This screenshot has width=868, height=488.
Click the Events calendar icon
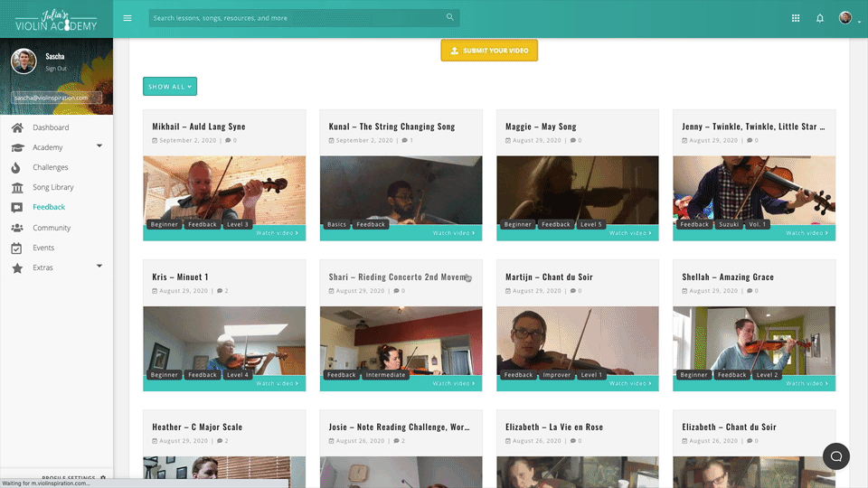pyautogui.click(x=16, y=248)
